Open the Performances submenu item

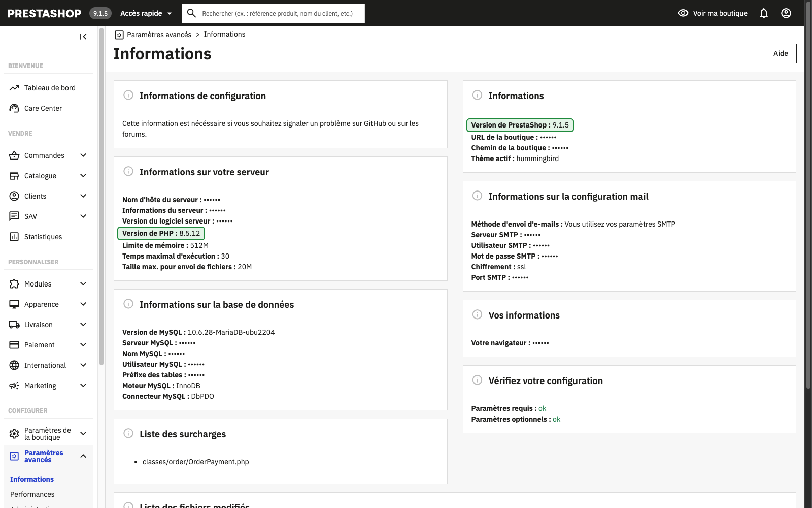tap(32, 494)
